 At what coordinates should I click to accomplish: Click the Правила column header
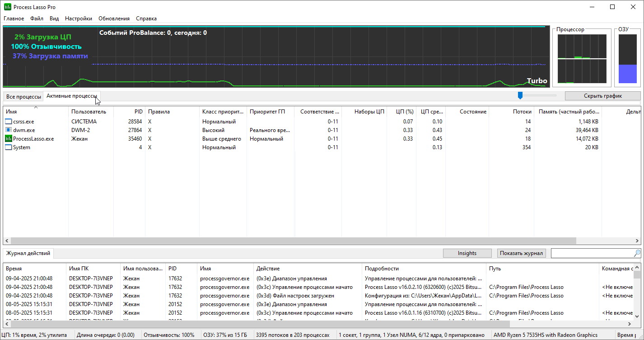172,112
